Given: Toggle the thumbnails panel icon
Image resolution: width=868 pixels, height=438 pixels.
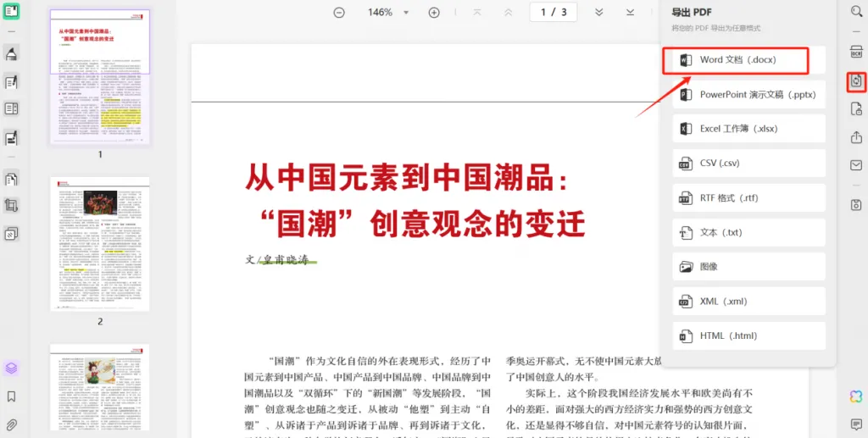Looking at the screenshot, I should click(11, 368).
